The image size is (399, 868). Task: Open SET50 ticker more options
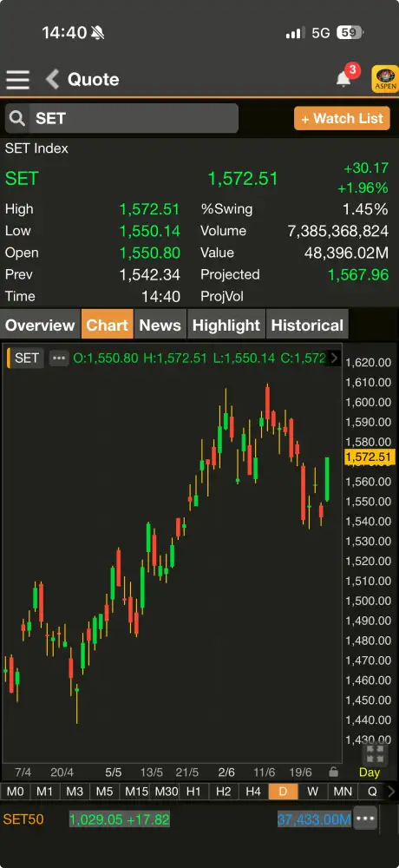coord(366,819)
